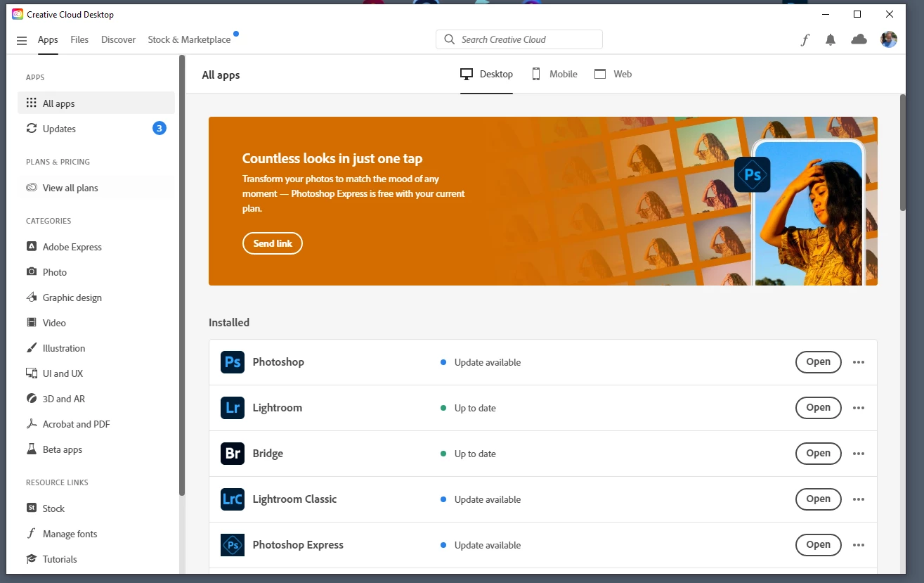Click the fonts 'f' icon in header
The width and height of the screenshot is (924, 583).
point(805,40)
